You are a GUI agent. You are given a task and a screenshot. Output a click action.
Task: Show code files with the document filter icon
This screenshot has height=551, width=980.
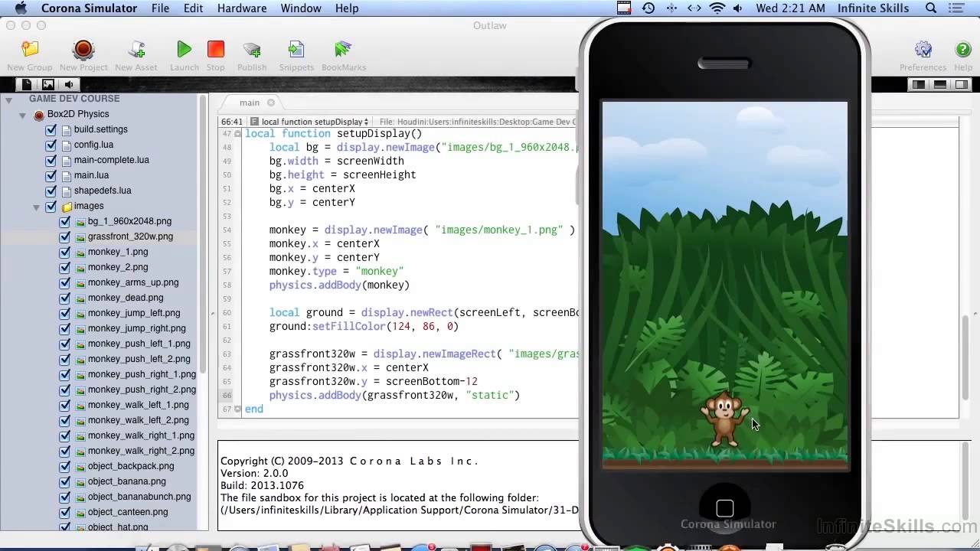[27, 85]
